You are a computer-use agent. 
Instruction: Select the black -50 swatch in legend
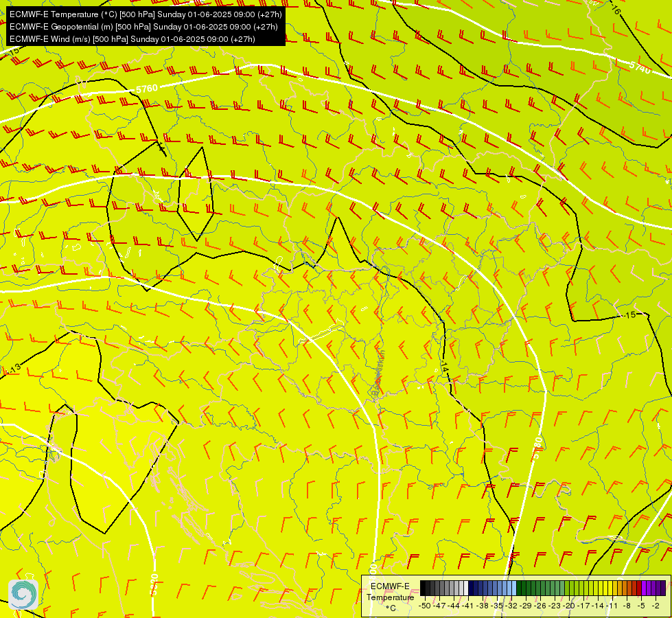click(423, 588)
